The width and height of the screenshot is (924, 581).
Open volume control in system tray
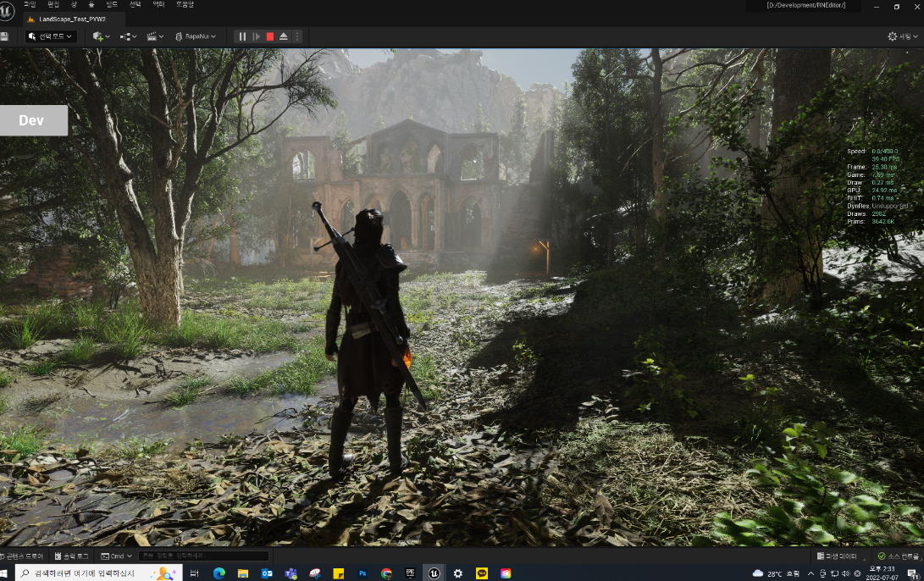845,573
